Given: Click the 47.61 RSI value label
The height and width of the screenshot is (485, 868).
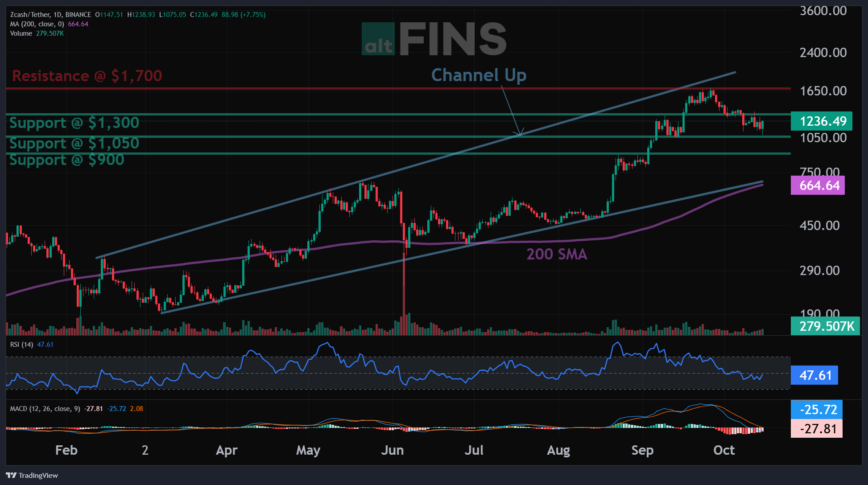Looking at the screenshot, I should [x=814, y=375].
